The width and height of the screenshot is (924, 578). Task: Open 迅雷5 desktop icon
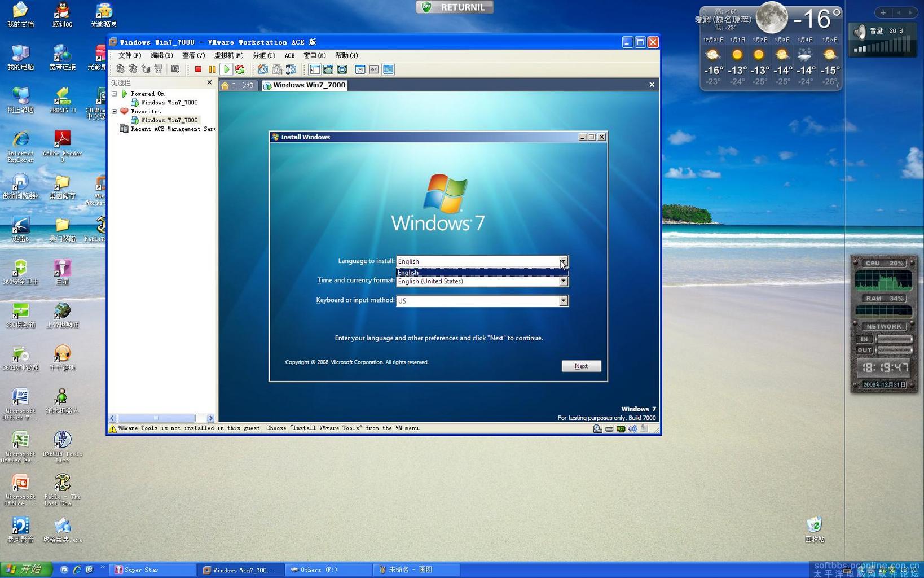tap(20, 229)
